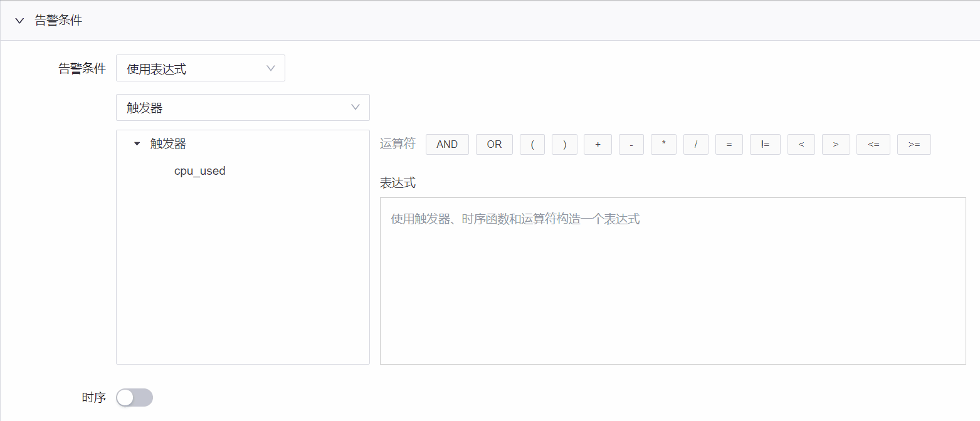This screenshot has width=980, height=421.
Task: Insert the less-than-or-equal operator
Action: point(873,144)
